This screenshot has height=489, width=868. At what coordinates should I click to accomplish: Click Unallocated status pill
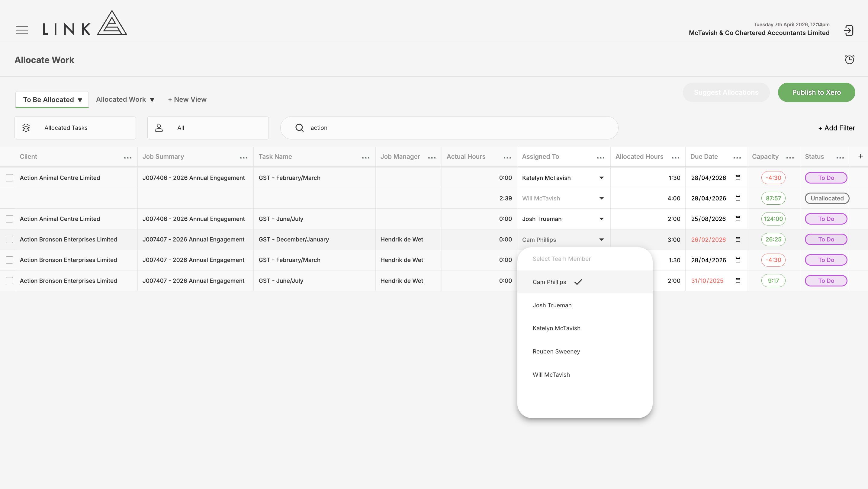(x=827, y=198)
